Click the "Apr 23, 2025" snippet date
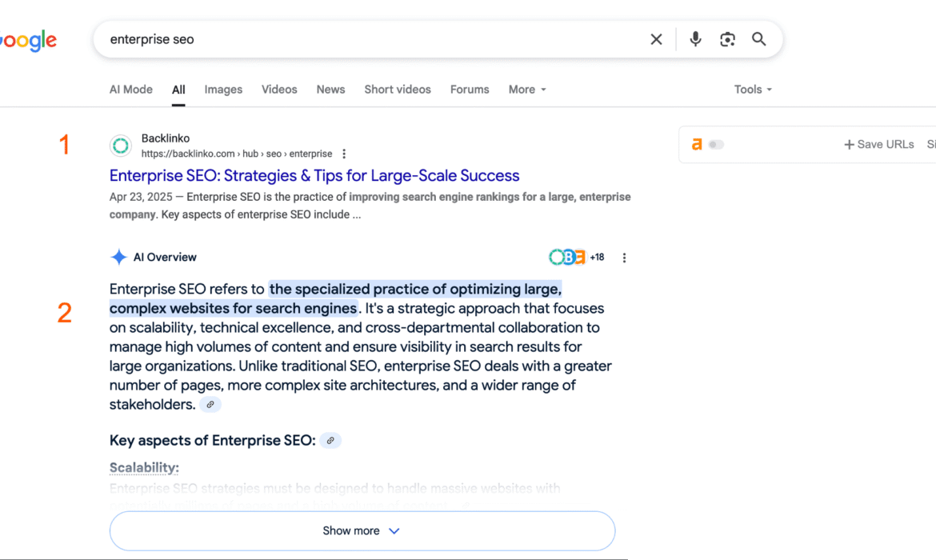936x560 pixels. coord(141,197)
